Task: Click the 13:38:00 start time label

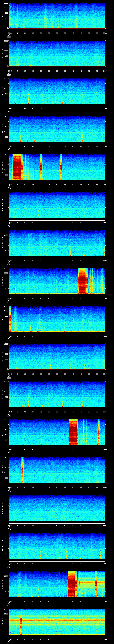Action: (x=9, y=639)
